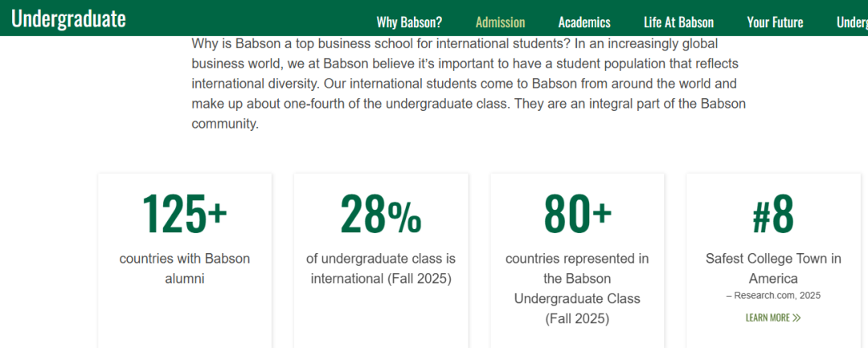This screenshot has width=868, height=348.
Task: Open the Why Babson? menu
Action: (409, 23)
